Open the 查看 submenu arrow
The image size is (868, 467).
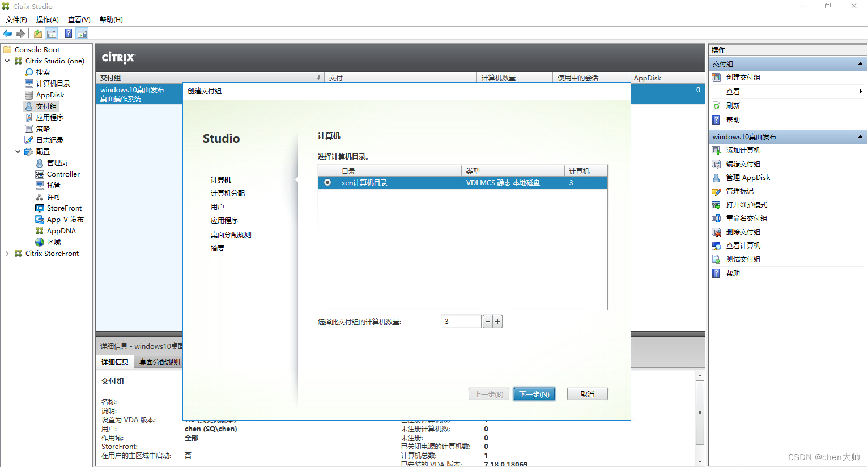coord(860,92)
